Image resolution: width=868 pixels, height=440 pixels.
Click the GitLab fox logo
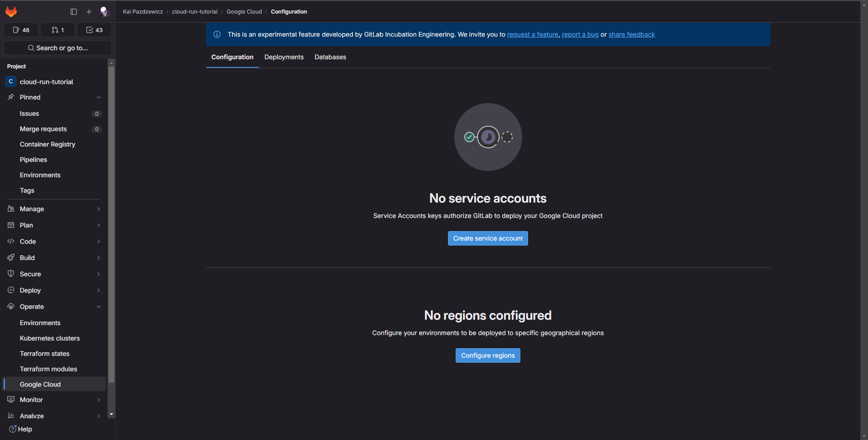click(11, 12)
